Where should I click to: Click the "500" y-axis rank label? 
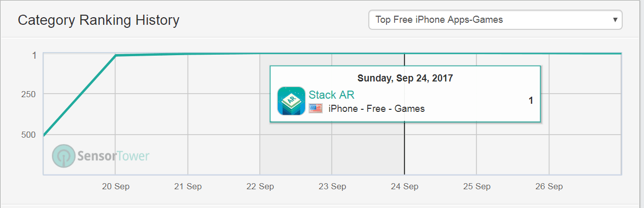coord(28,135)
